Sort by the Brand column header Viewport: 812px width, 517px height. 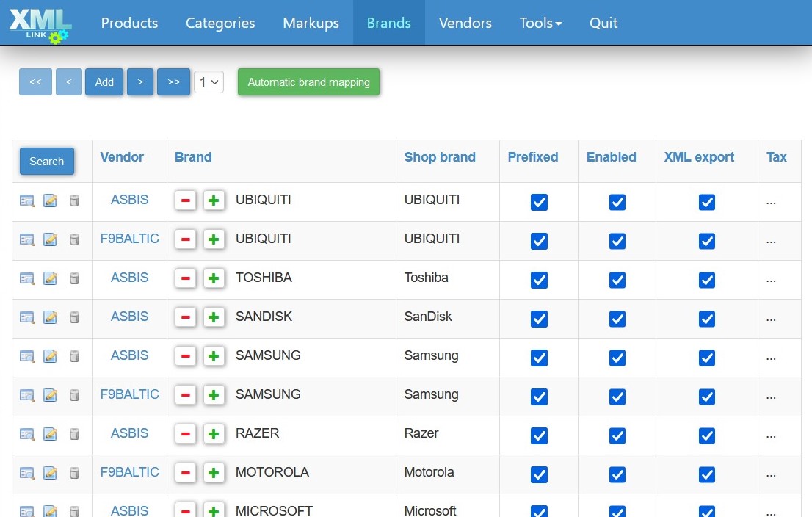(193, 157)
